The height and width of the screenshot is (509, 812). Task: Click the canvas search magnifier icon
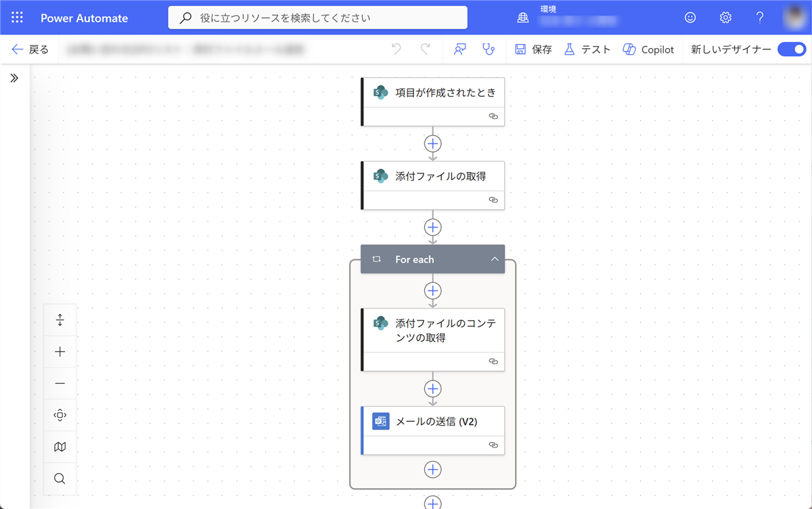pos(60,479)
